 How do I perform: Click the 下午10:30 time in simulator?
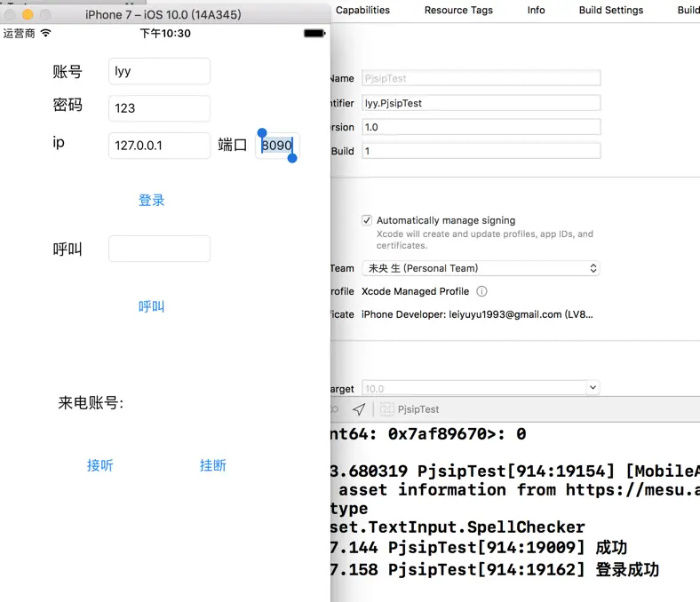coord(165,33)
